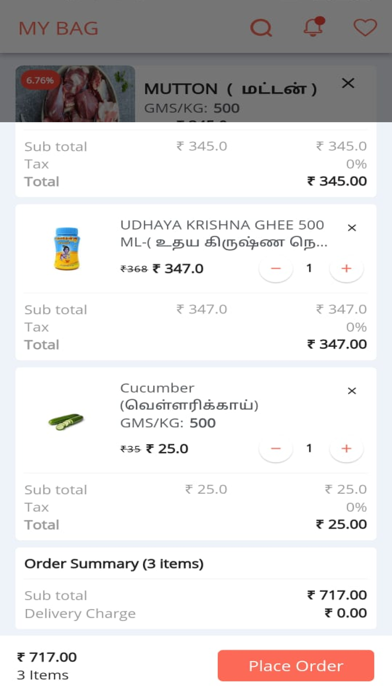
Task: Remove Udhaya Krishna Ghee from bag
Action: [x=352, y=228]
